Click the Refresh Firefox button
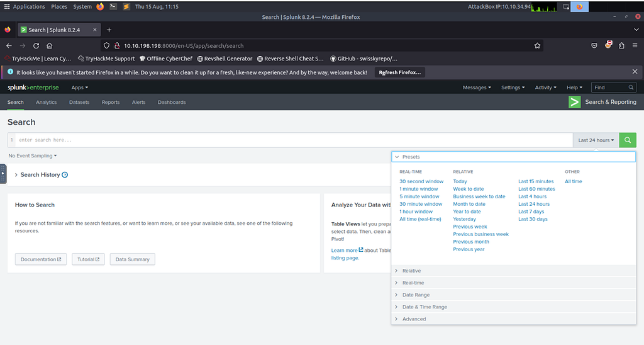Screen dimensions: 644x345 tap(399, 72)
